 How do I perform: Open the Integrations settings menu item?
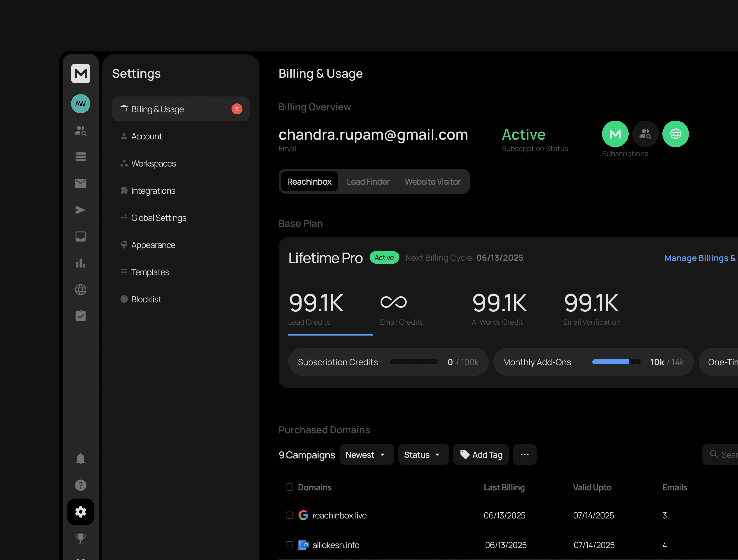click(153, 191)
